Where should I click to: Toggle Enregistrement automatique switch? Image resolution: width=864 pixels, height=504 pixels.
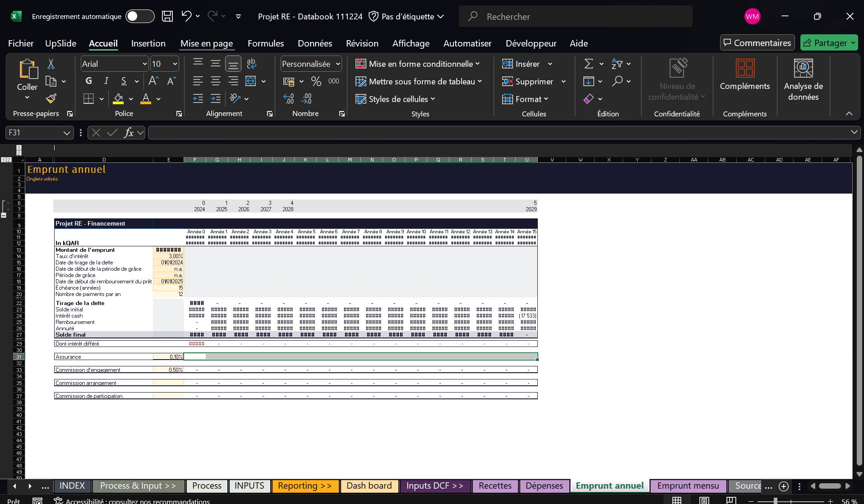pyautogui.click(x=140, y=17)
